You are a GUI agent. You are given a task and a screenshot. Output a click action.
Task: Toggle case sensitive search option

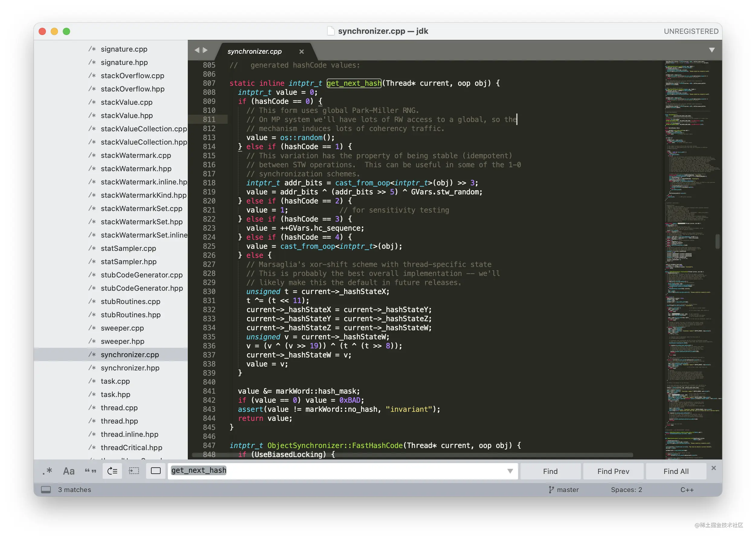pos(69,471)
